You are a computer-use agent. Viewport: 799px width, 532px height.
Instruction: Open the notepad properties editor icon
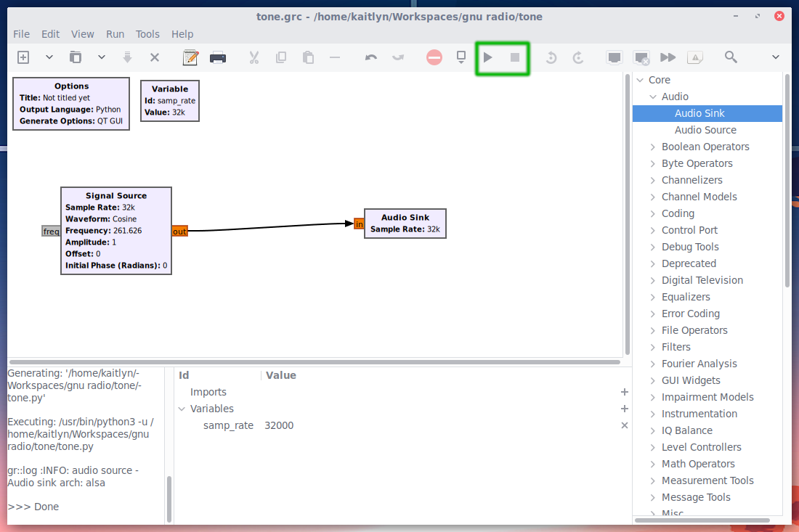click(190, 57)
